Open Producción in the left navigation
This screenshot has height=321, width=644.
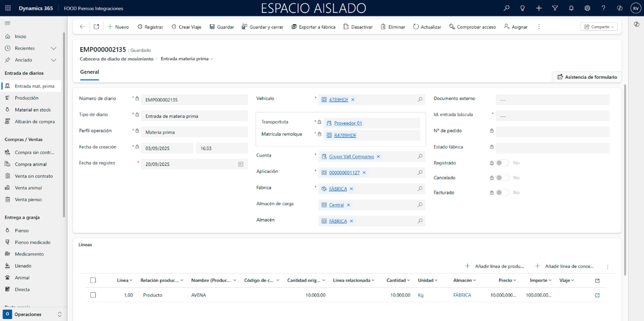click(26, 98)
